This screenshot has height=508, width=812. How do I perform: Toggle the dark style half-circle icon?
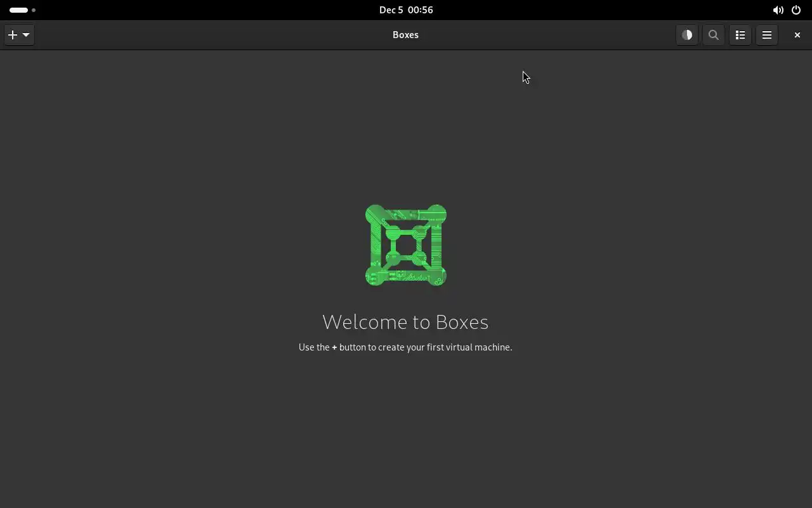pos(687,35)
